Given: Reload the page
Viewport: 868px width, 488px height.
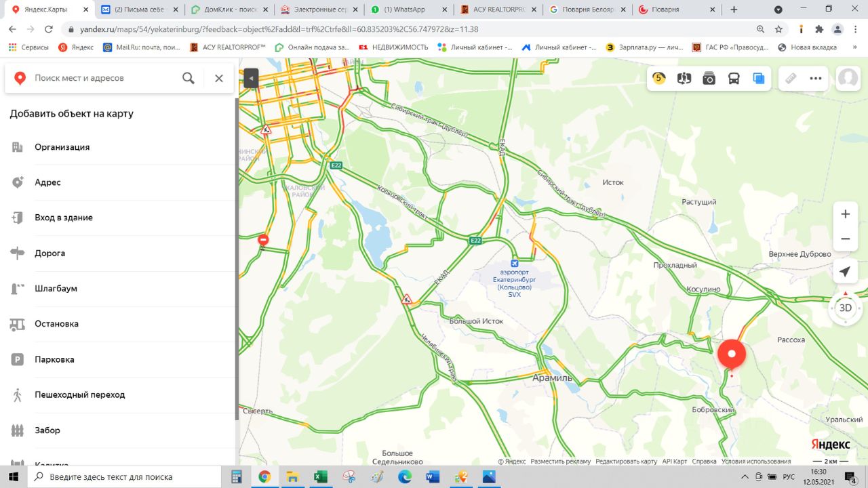Looking at the screenshot, I should (x=48, y=29).
